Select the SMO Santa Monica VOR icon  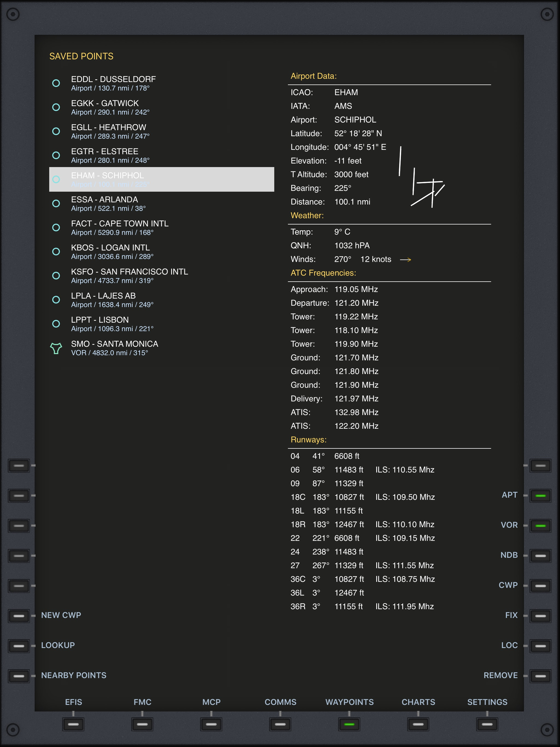56,348
